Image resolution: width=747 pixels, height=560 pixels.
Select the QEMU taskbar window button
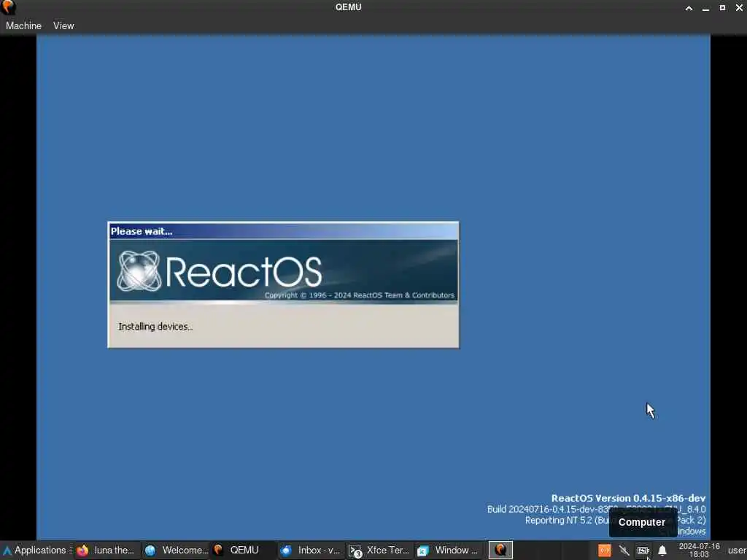pos(244,551)
